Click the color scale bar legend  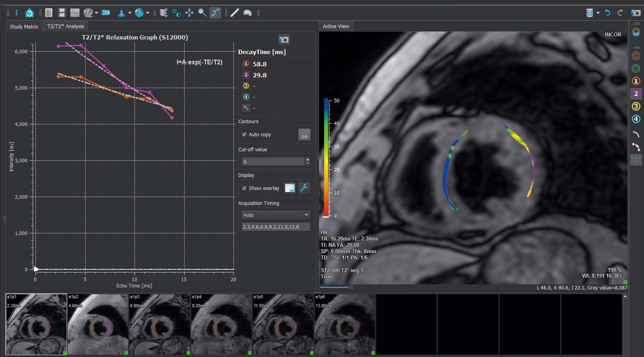tap(326, 157)
